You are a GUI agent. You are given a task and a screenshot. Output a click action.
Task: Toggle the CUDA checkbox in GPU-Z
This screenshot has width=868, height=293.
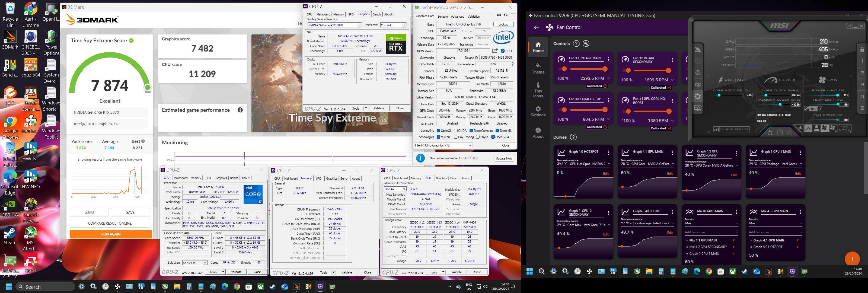click(x=456, y=131)
